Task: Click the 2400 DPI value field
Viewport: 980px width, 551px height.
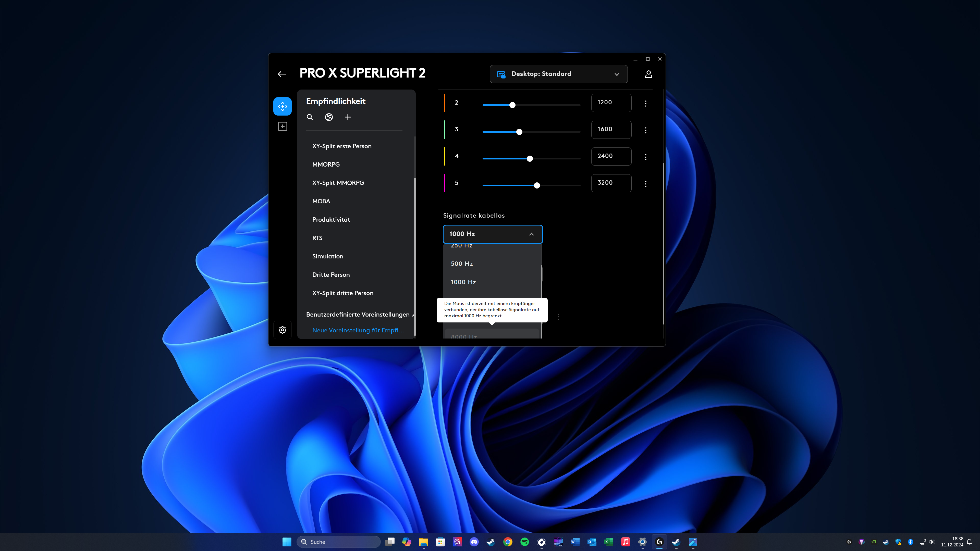Action: [x=611, y=156]
